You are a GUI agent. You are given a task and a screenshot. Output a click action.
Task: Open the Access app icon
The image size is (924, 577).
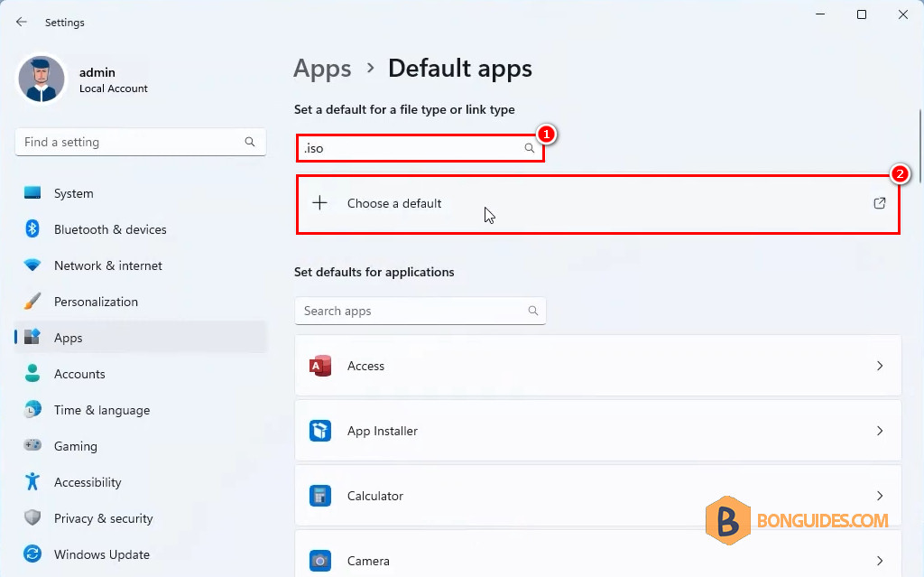click(x=320, y=366)
